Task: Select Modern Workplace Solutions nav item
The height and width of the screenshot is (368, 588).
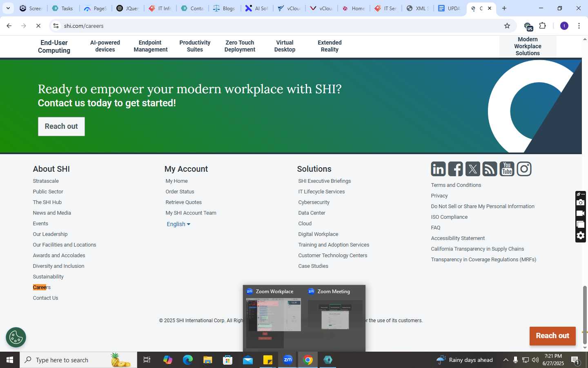Action: [x=528, y=46]
